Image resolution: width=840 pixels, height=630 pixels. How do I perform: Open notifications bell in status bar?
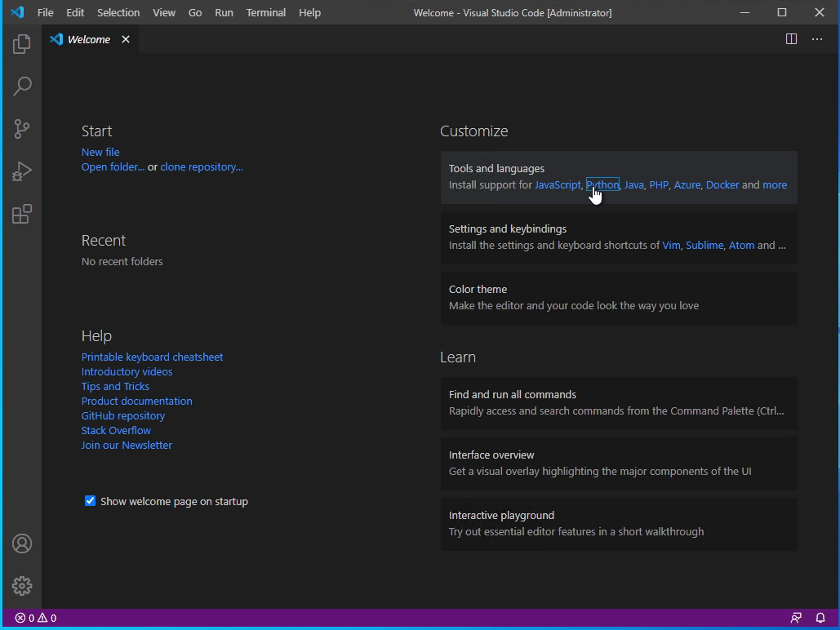tap(820, 619)
